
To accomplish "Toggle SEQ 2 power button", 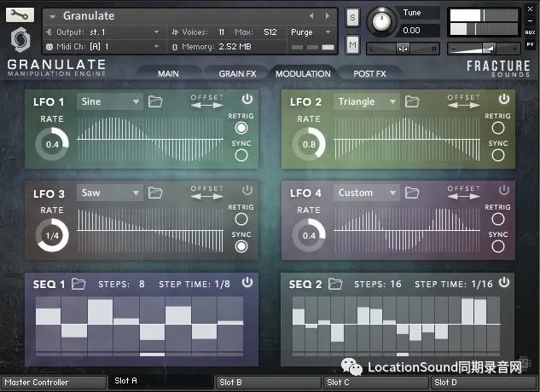I will (x=504, y=282).
